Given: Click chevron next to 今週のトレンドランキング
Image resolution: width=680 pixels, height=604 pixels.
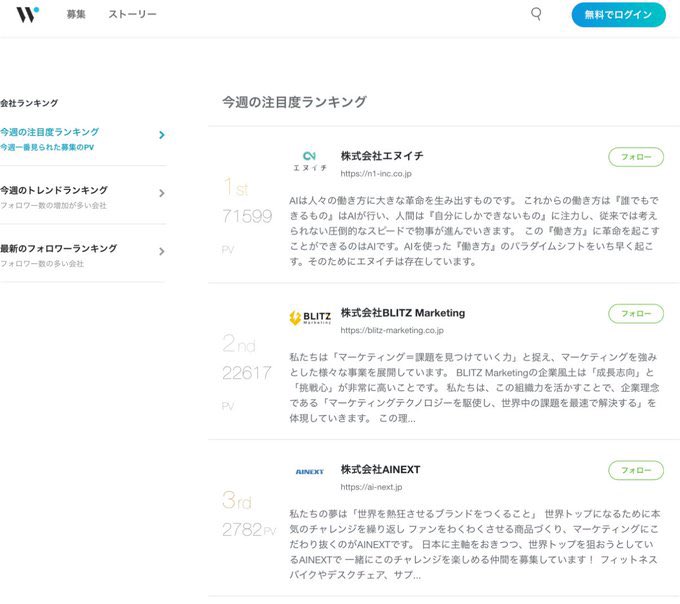Looking at the screenshot, I should pos(162,193).
